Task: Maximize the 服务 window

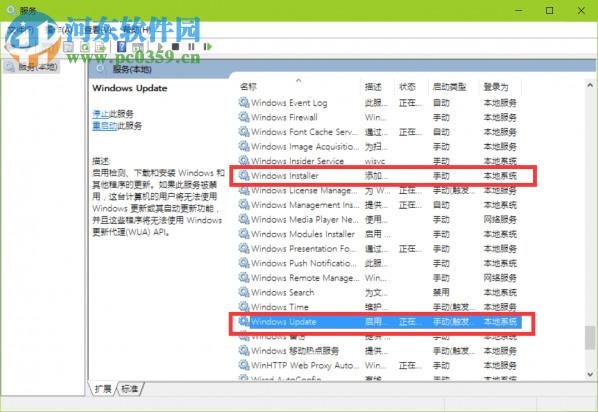Action: [550, 10]
